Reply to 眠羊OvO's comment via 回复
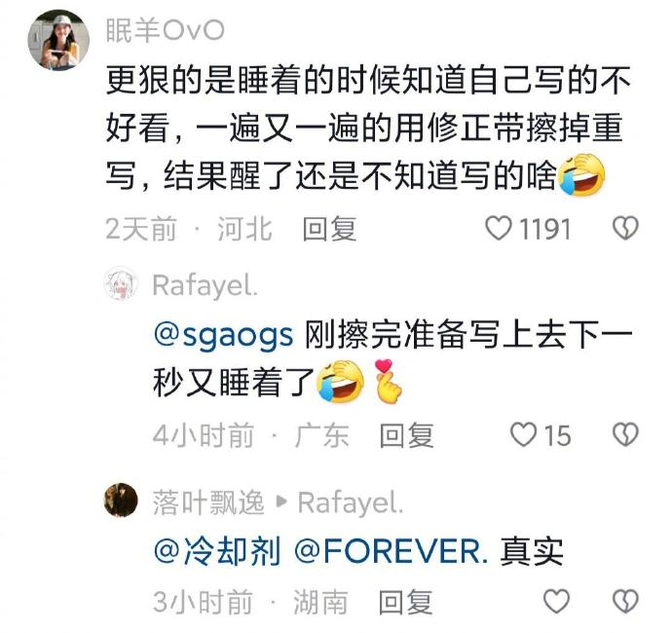The width and height of the screenshot is (672, 633). [x=329, y=229]
